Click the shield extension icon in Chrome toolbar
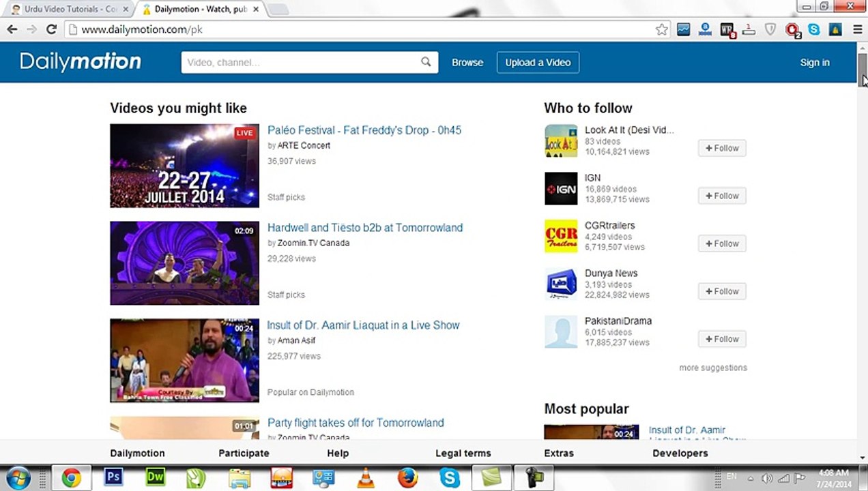The width and height of the screenshot is (868, 491). pos(770,29)
